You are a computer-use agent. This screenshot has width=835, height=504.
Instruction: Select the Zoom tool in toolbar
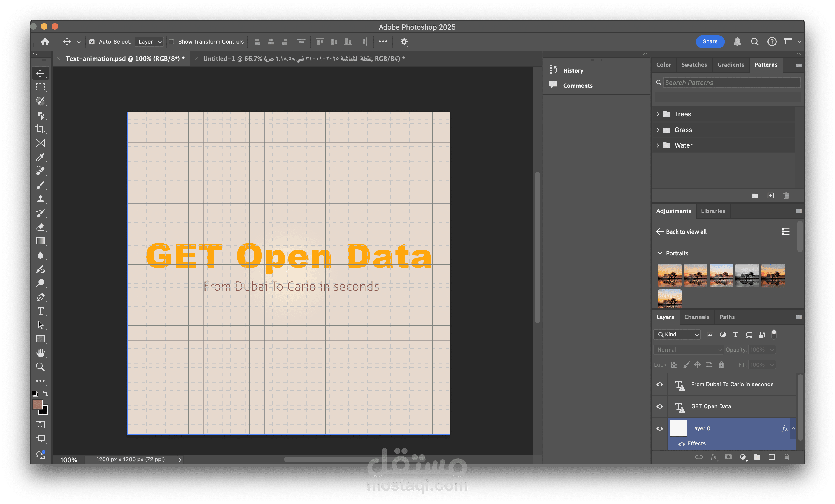40,367
